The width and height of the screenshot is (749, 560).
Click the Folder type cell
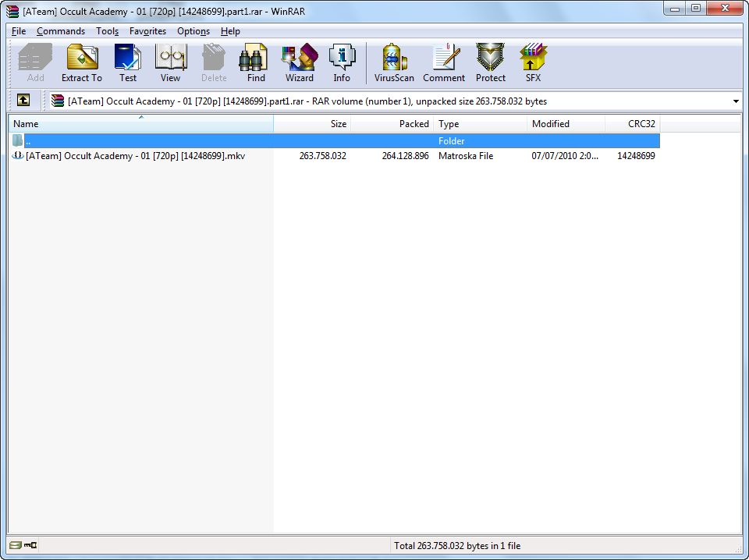click(x=452, y=141)
